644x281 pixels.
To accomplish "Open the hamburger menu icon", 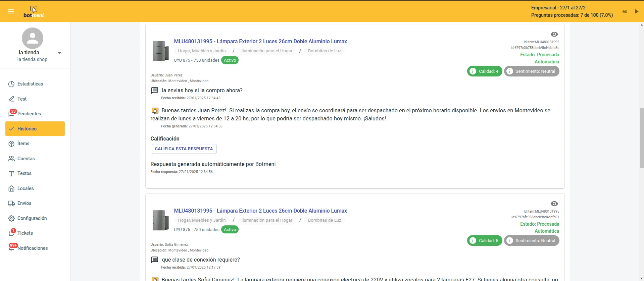I will point(11,11).
